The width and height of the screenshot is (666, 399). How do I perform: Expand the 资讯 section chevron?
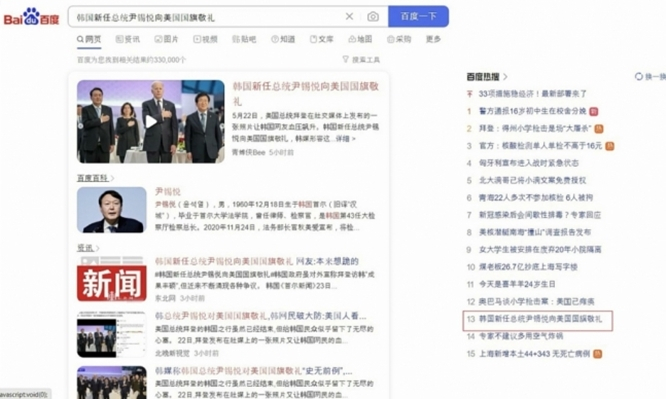(98, 248)
